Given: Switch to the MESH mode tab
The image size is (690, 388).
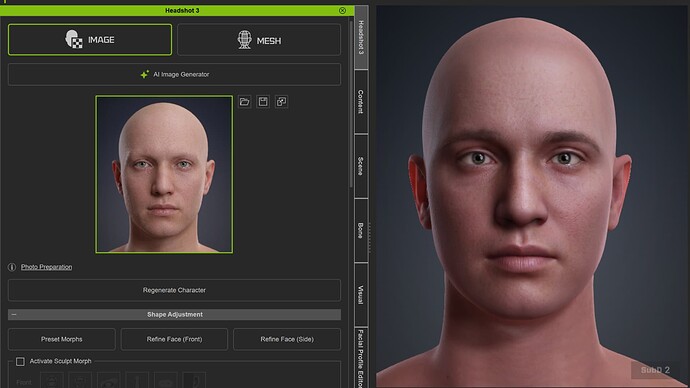Looking at the screenshot, I should pyautogui.click(x=259, y=40).
